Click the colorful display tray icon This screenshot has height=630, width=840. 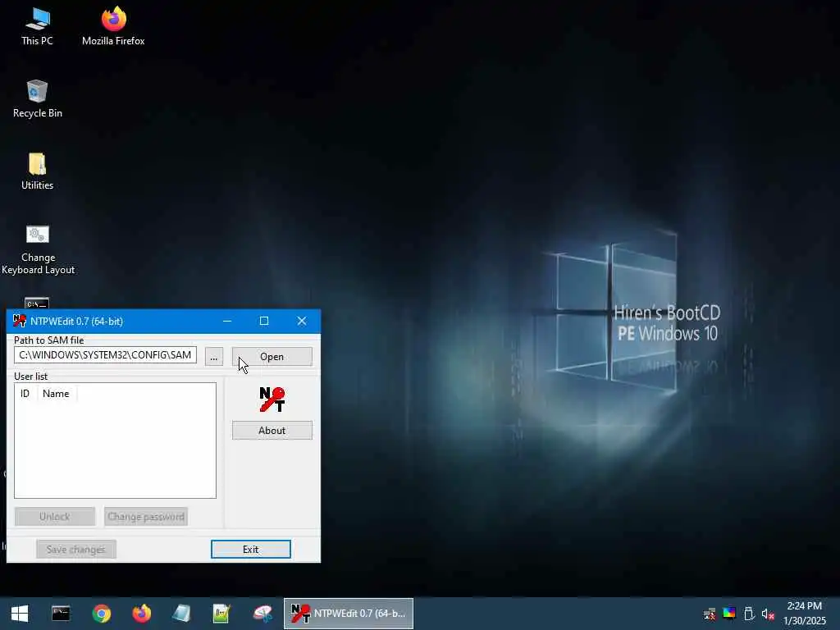(729, 614)
